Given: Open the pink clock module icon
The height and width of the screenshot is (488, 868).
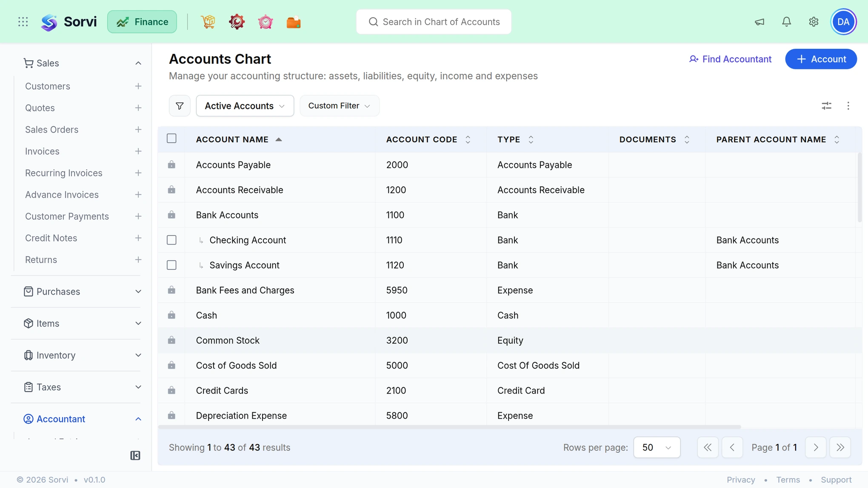Looking at the screenshot, I should click(265, 22).
